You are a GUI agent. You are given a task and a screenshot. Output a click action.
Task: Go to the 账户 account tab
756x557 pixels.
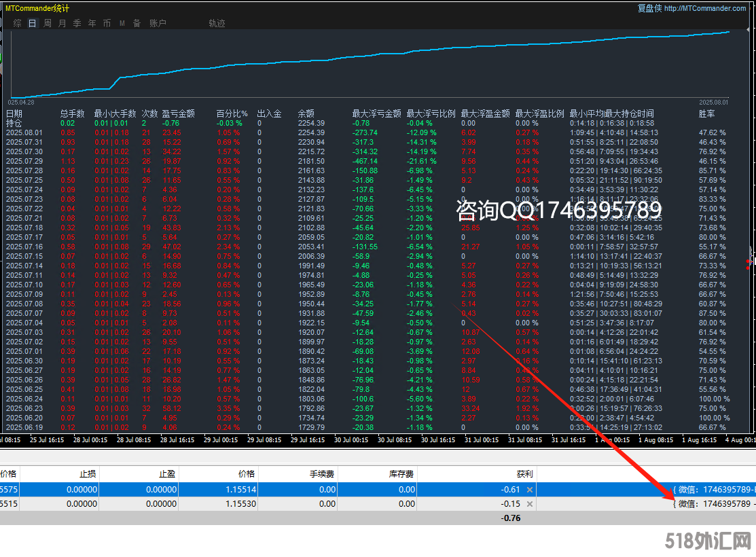158,23
